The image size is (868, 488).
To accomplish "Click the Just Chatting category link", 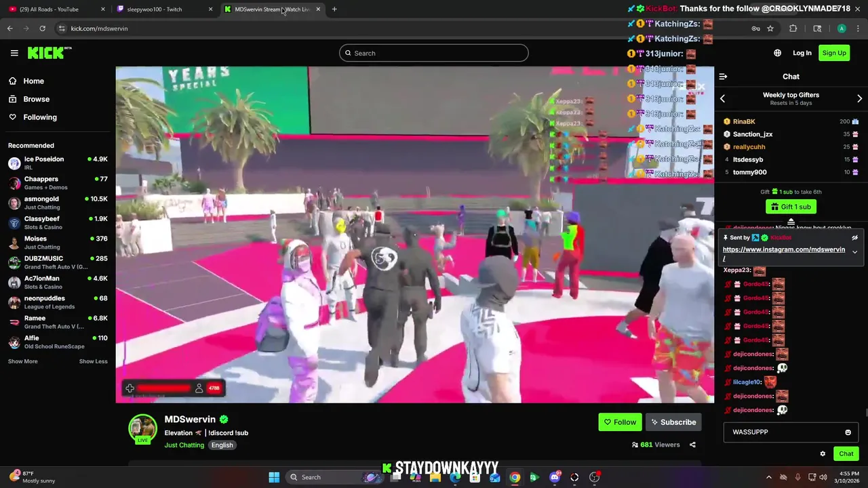I will [184, 445].
